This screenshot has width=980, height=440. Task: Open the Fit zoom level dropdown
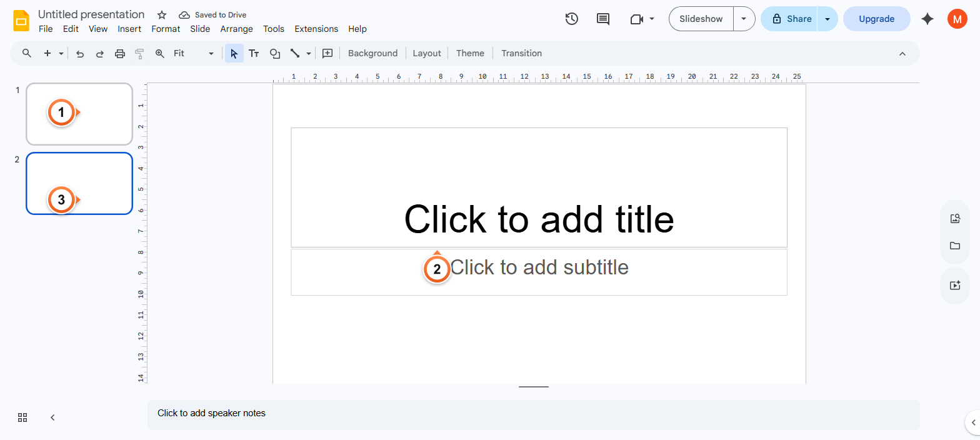click(194, 54)
